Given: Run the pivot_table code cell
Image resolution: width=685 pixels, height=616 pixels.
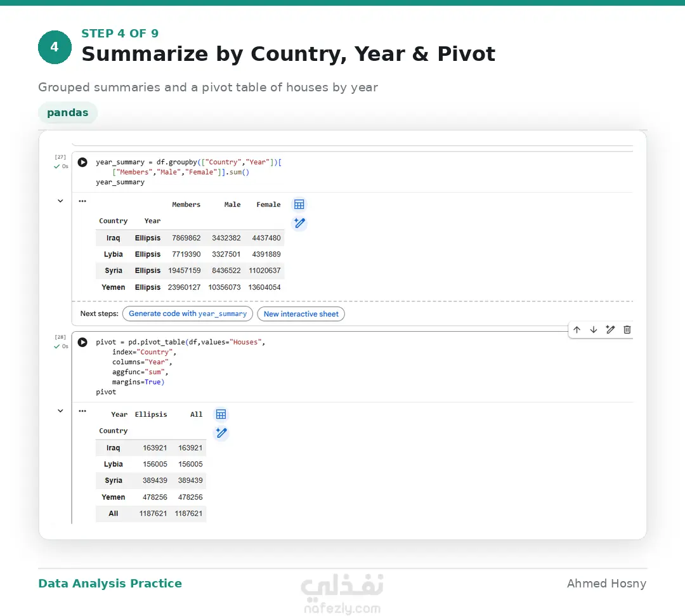Looking at the screenshot, I should coord(82,342).
